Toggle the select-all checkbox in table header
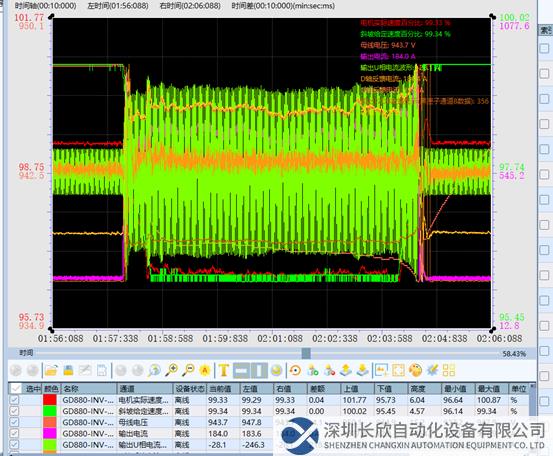Screen dimensions: 553x456 [x=15, y=389]
